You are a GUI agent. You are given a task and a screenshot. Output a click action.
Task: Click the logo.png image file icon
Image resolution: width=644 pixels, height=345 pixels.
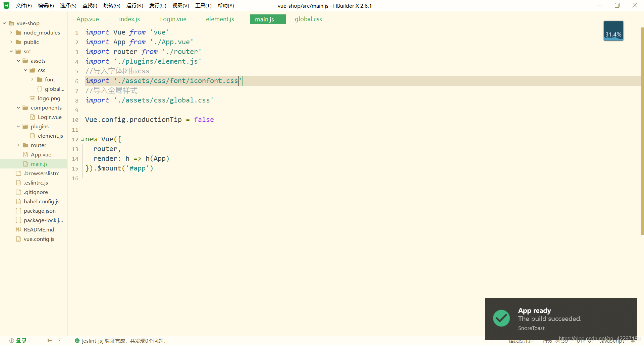coord(33,98)
